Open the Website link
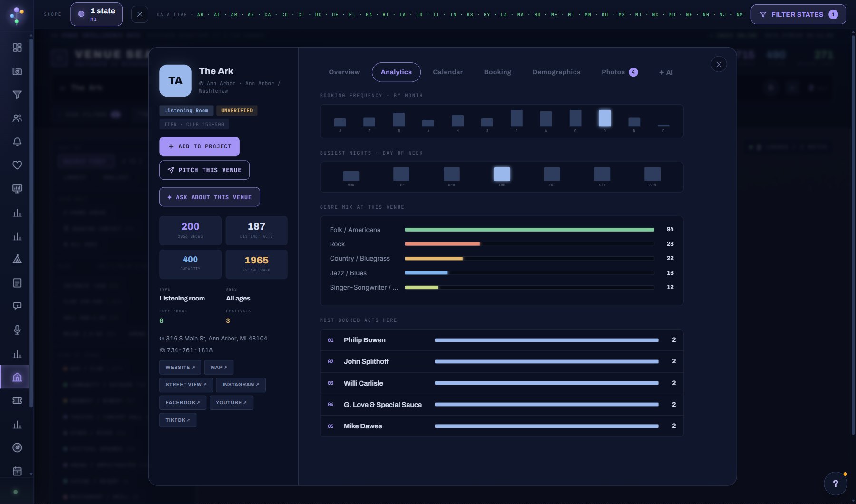The image size is (856, 504). (x=180, y=368)
